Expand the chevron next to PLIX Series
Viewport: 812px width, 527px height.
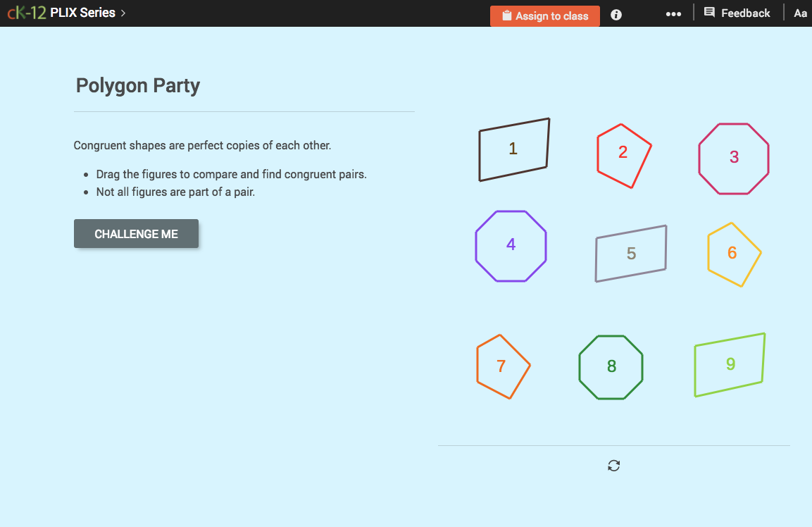(122, 12)
